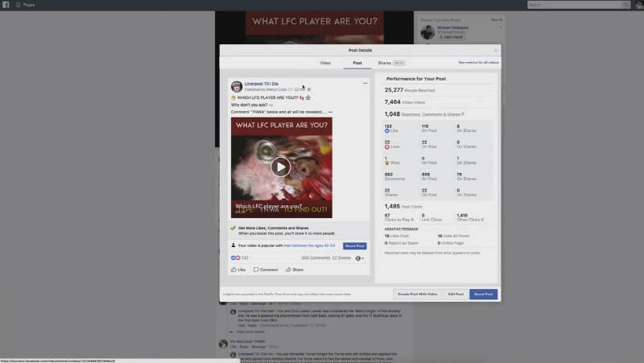Open the 22 Shares link under post
Viewport: 644px width, 363px height.
(341, 258)
